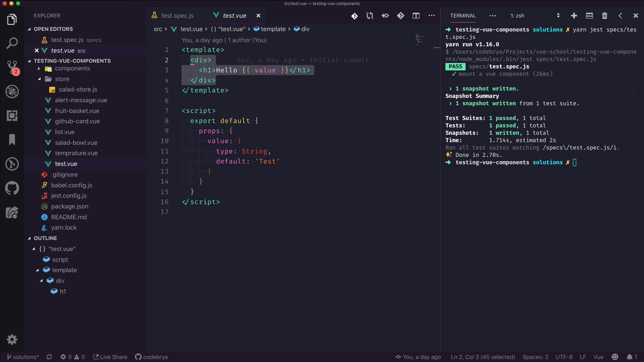Open the Live Share view in activity bar
644x362 pixels.
(12, 212)
